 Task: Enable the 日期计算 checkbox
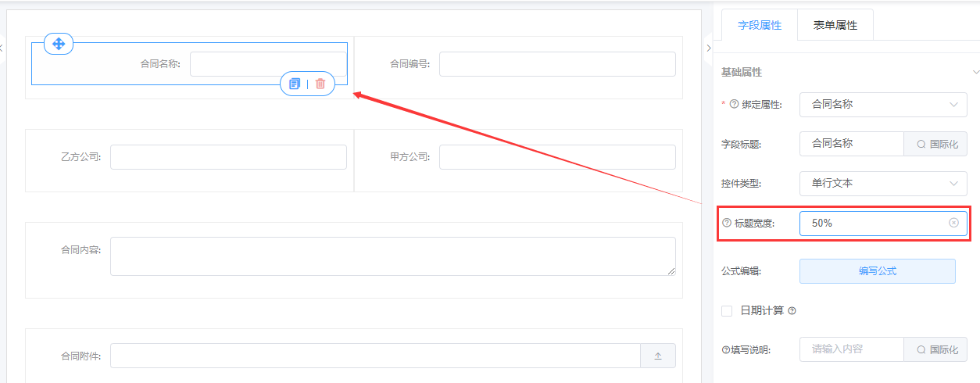[727, 311]
